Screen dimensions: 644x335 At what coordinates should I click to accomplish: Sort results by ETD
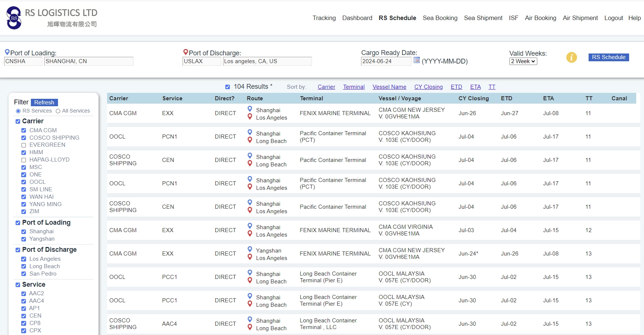[456, 87]
